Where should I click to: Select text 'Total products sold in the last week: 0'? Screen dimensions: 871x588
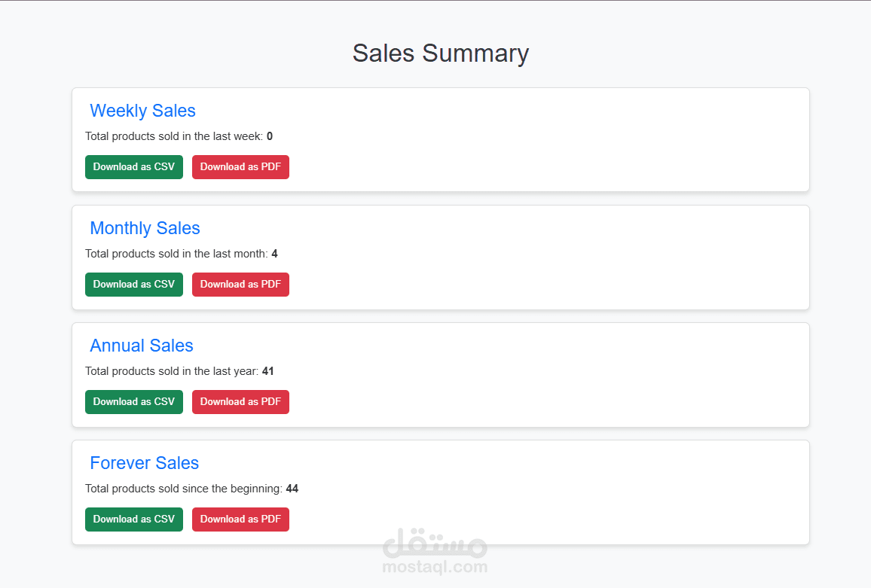click(179, 136)
